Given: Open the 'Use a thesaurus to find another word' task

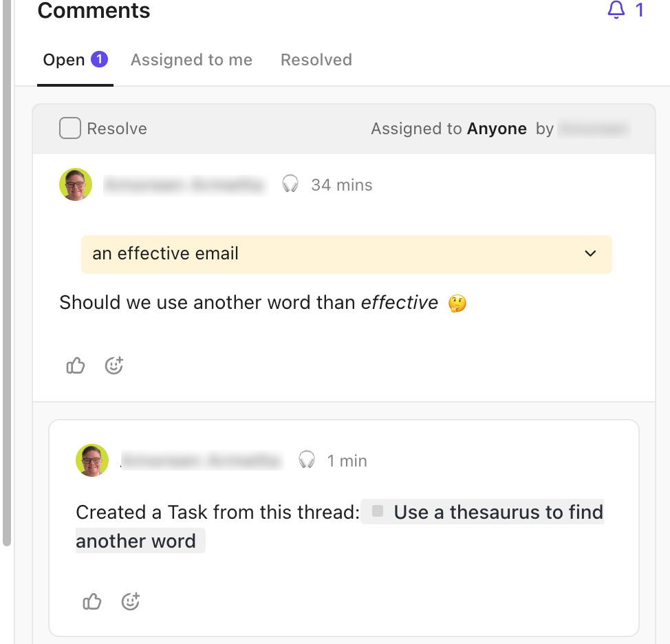Looking at the screenshot, I should (x=495, y=512).
